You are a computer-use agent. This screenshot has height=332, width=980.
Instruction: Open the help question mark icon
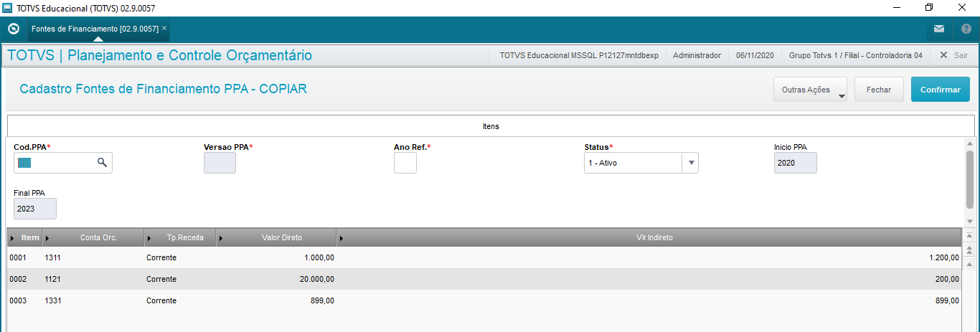(966, 29)
